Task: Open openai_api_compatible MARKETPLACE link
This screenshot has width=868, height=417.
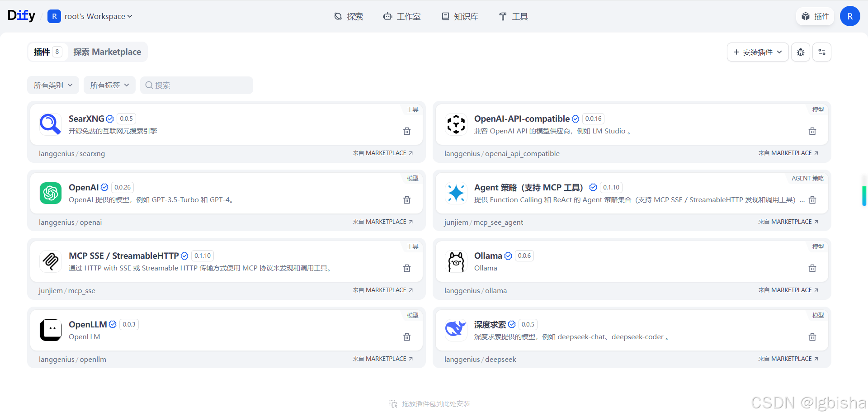Action: (x=788, y=153)
